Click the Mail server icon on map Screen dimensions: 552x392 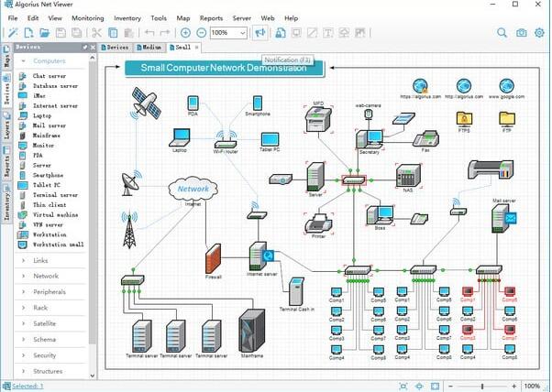tap(503, 218)
